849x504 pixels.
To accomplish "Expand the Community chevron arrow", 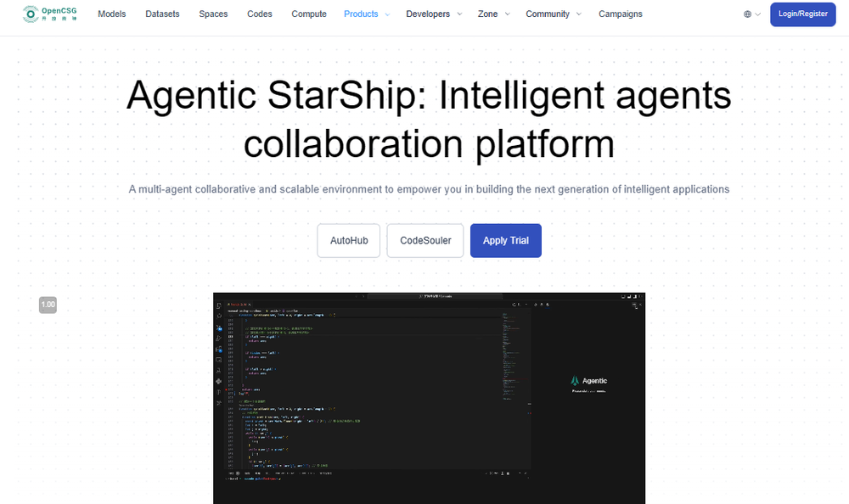I will pos(579,14).
